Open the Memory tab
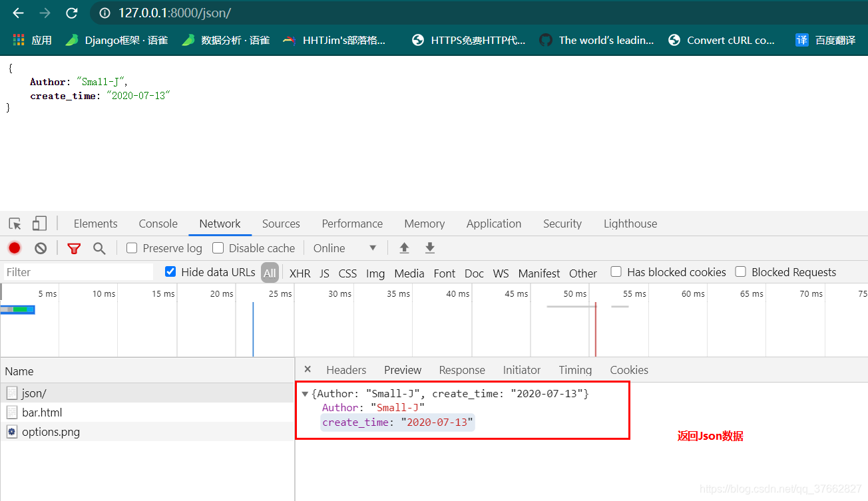Screen dimensions: 868x501 (x=424, y=224)
